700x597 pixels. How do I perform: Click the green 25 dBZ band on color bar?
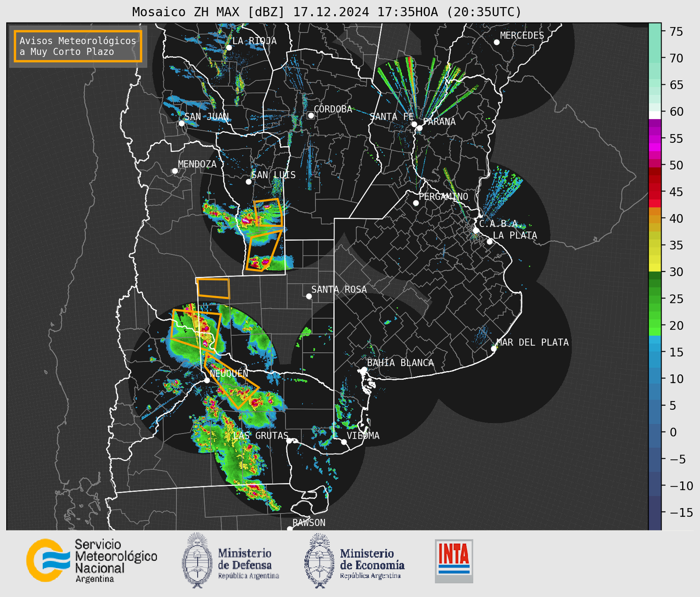654,298
